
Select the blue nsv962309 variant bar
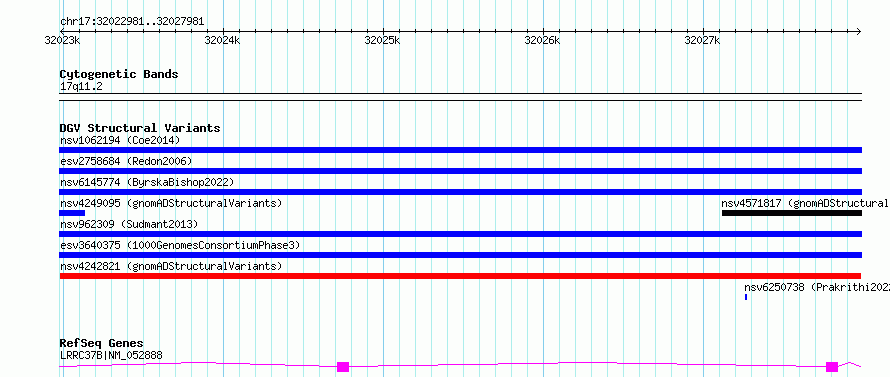point(461,234)
